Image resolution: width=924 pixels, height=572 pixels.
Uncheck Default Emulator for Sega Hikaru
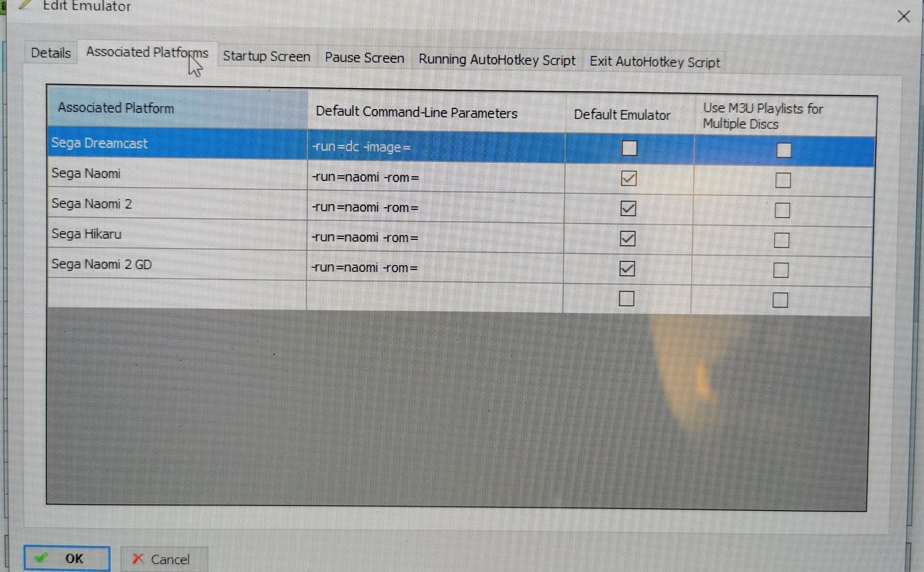coord(628,239)
